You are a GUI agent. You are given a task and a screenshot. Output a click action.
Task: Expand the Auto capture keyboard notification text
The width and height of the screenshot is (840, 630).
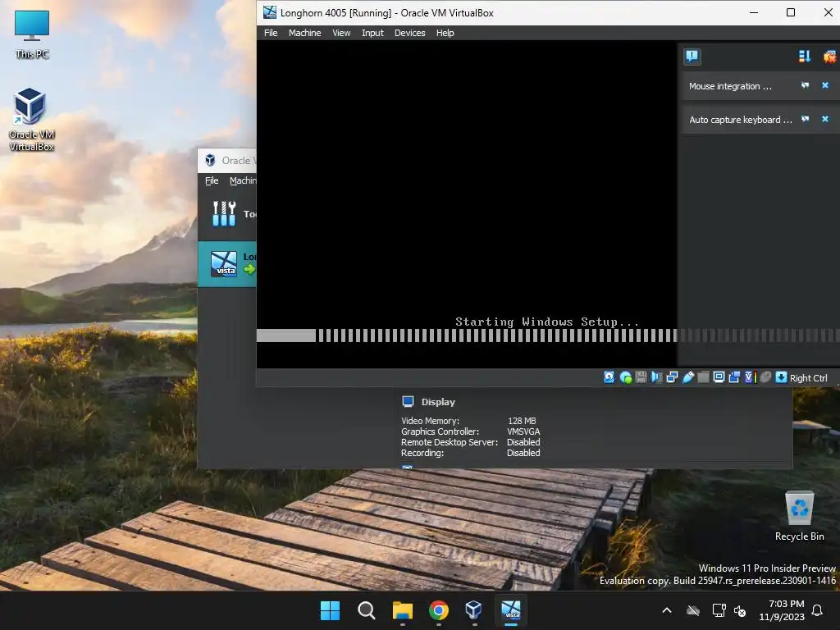coord(741,120)
